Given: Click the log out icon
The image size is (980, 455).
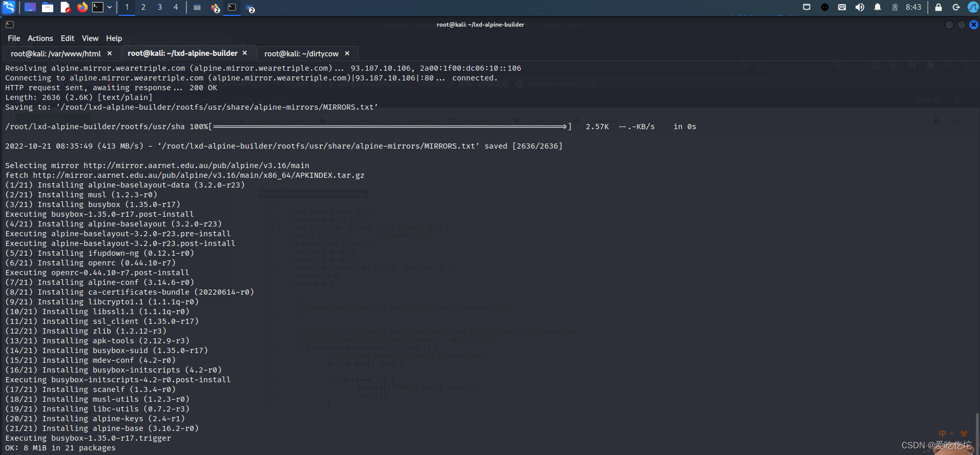Looking at the screenshot, I should point(956,7).
